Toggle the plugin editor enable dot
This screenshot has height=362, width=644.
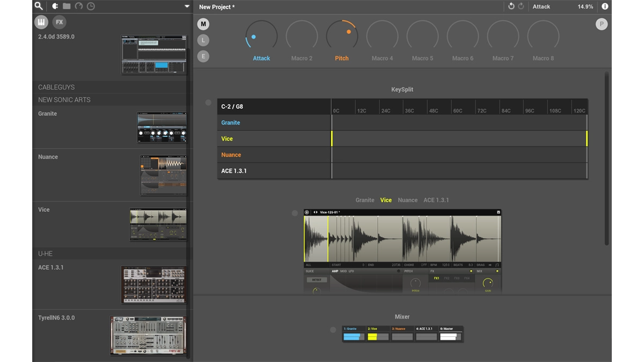click(x=295, y=213)
